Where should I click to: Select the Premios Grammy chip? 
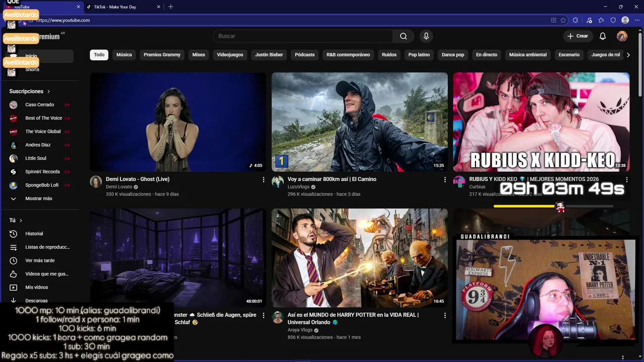point(162,55)
